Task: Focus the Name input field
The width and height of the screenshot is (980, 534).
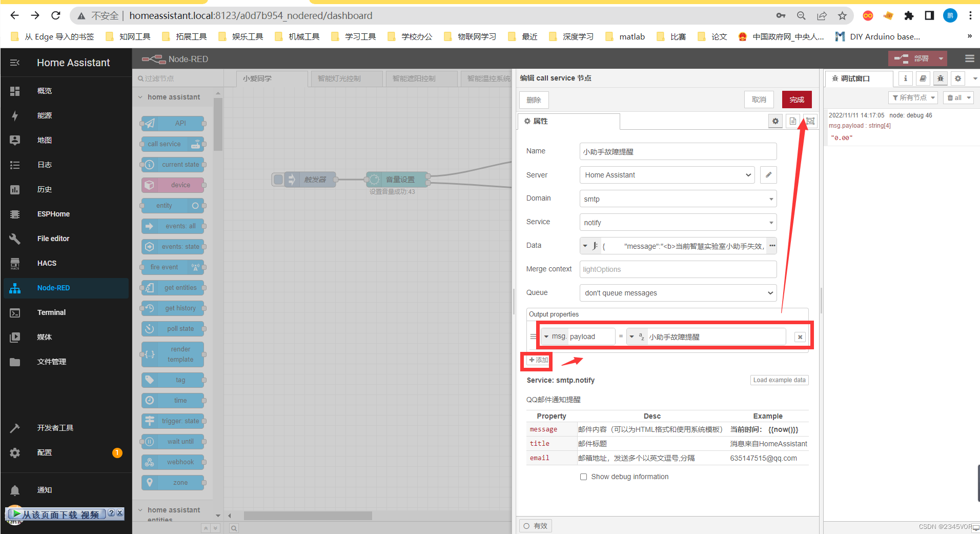Action: [x=678, y=151]
